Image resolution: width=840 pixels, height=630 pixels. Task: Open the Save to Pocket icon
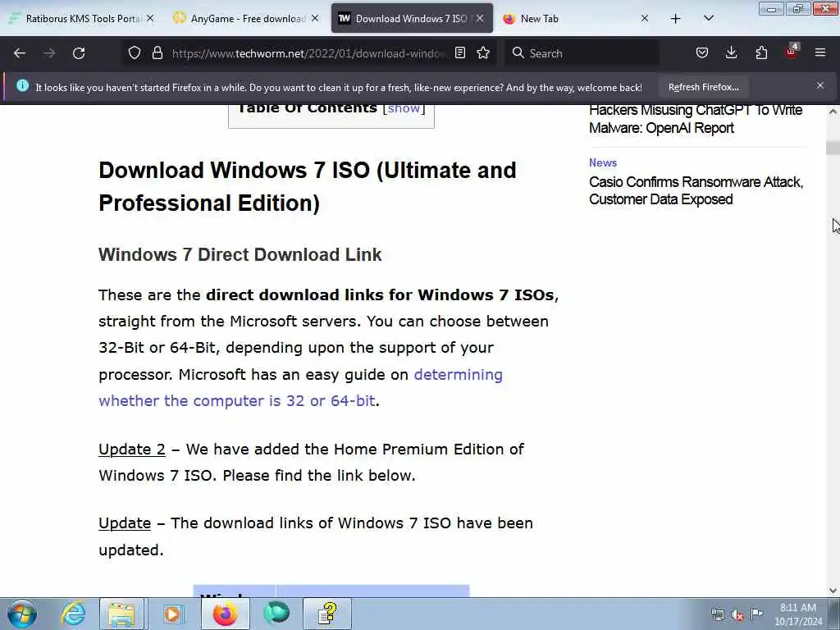[702, 52]
